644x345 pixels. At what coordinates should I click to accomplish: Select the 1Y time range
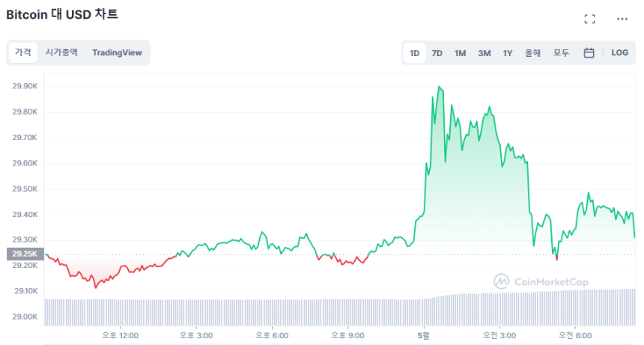508,53
